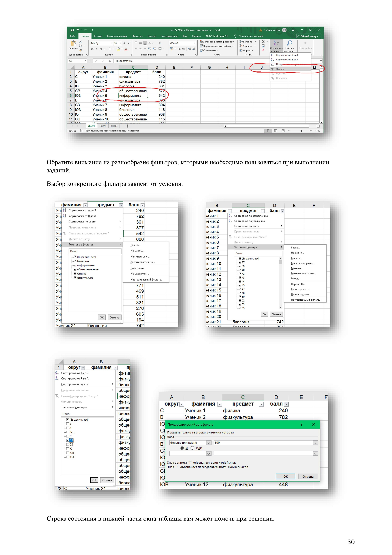Select the ИЛИ radio button
Screen dimensions: 392x555
192,448
